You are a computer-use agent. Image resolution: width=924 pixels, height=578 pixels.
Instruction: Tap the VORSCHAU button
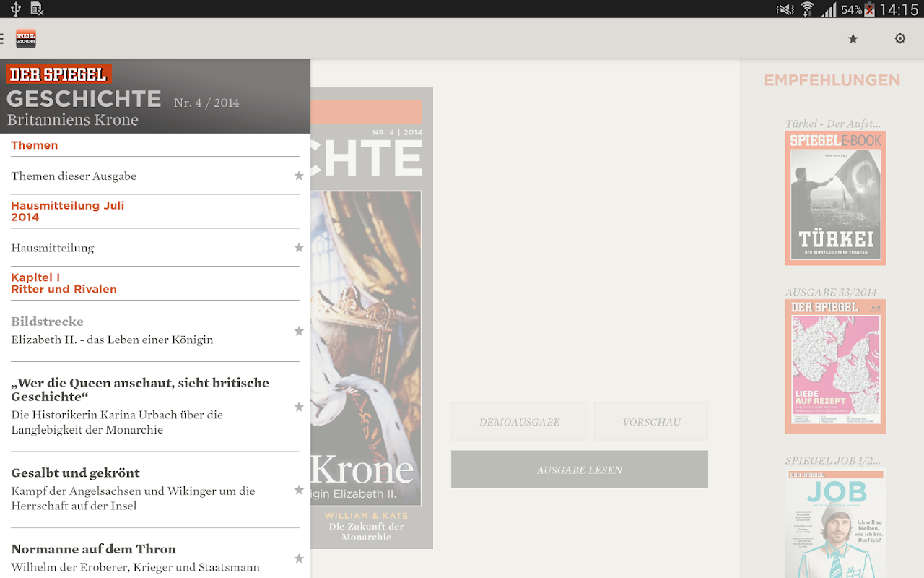(651, 422)
